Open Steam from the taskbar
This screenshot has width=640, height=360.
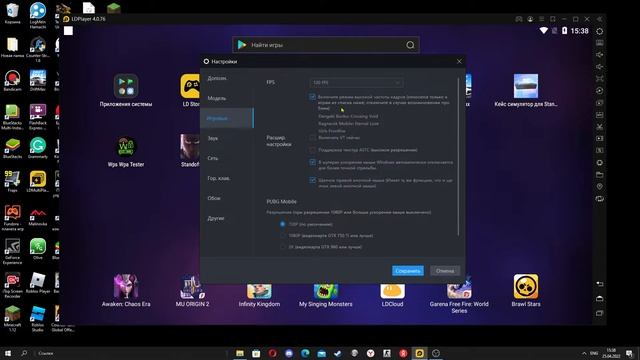click(x=338, y=353)
